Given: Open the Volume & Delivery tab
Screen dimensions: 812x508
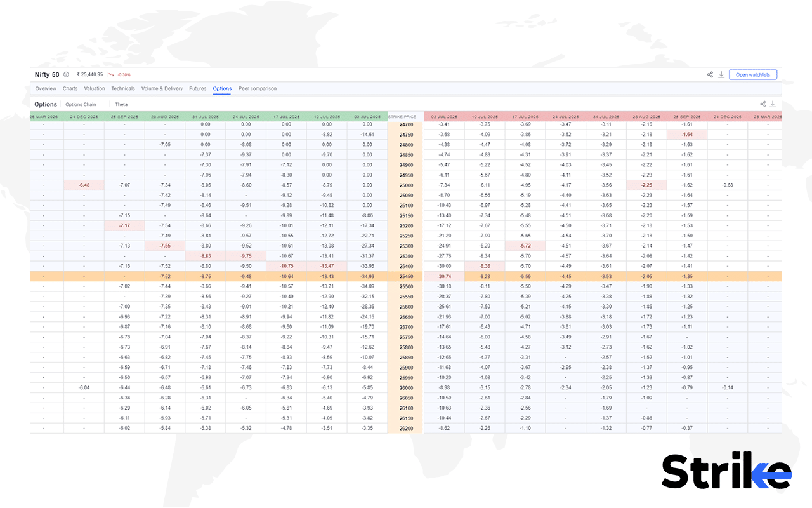Looking at the screenshot, I should pyautogui.click(x=162, y=89).
